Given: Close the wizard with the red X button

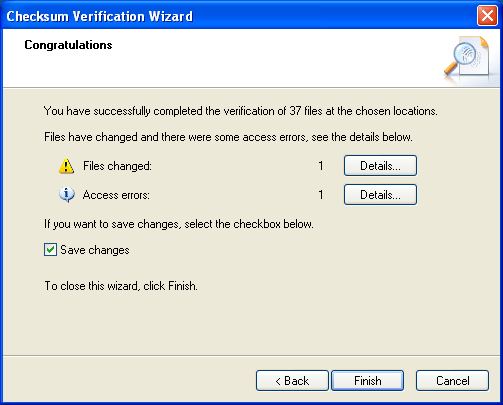Looking at the screenshot, I should click(x=487, y=16).
